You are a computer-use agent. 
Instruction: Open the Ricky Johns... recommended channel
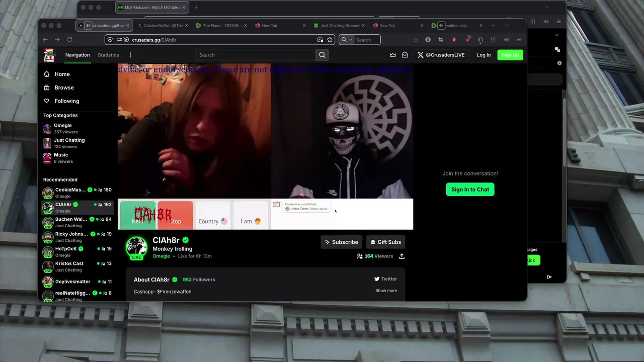tap(77, 237)
